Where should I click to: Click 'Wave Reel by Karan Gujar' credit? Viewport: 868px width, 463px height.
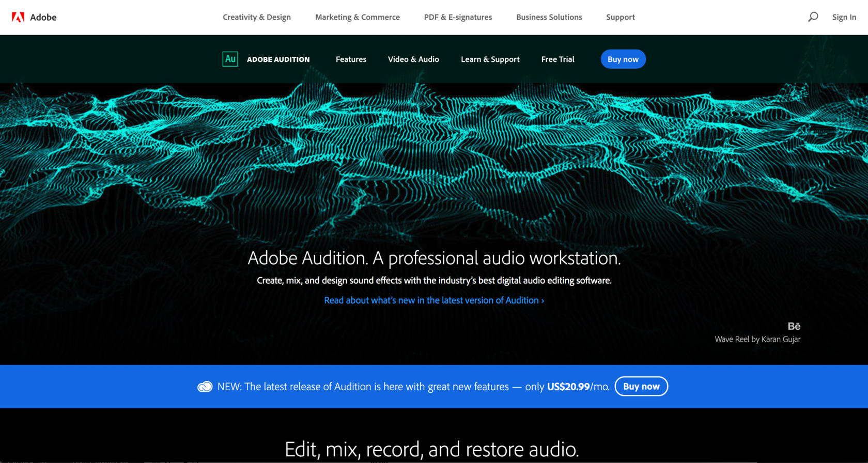[757, 339]
